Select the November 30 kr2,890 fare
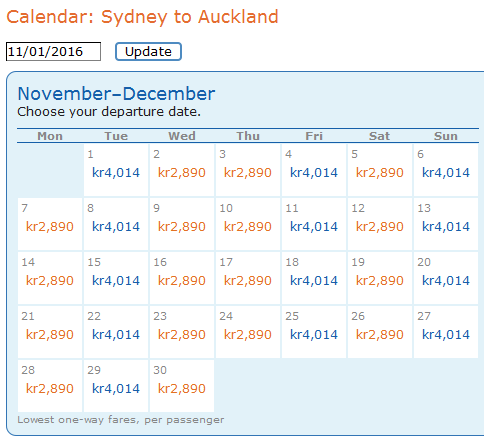This screenshot has width=484, height=439. [182, 389]
